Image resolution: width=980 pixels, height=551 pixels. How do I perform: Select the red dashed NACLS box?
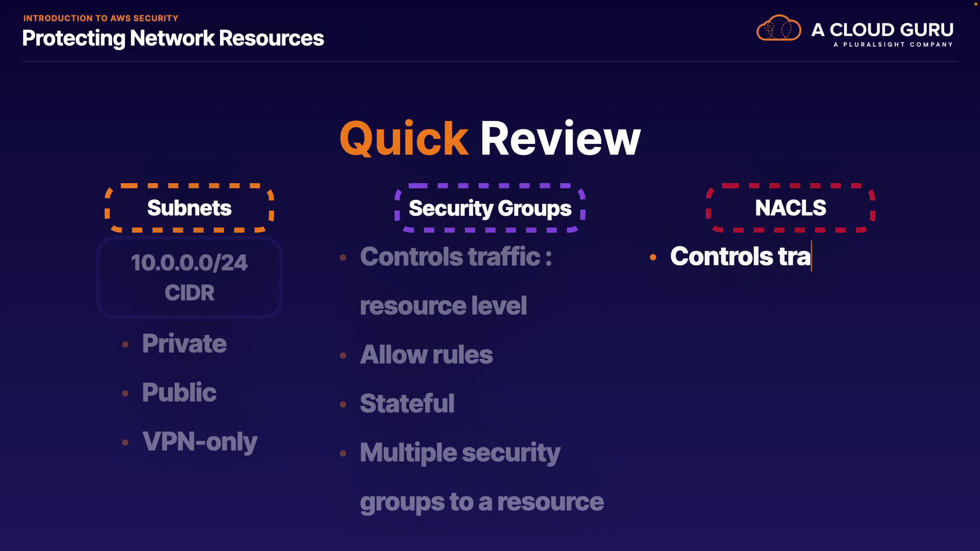point(790,208)
